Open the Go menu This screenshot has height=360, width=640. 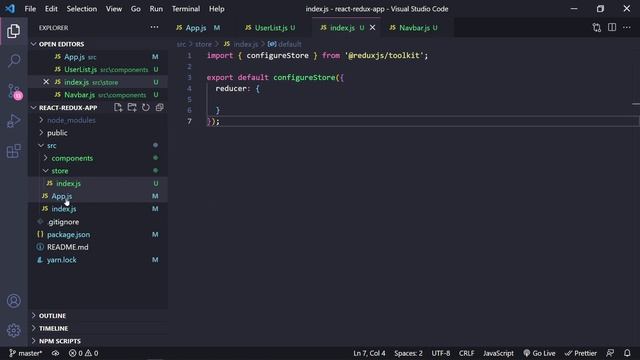[x=136, y=9]
